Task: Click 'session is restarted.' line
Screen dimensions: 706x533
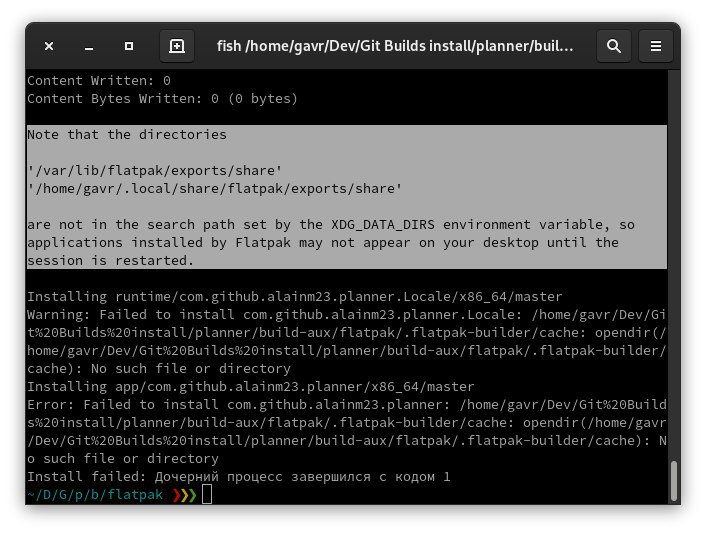Action: pos(110,261)
